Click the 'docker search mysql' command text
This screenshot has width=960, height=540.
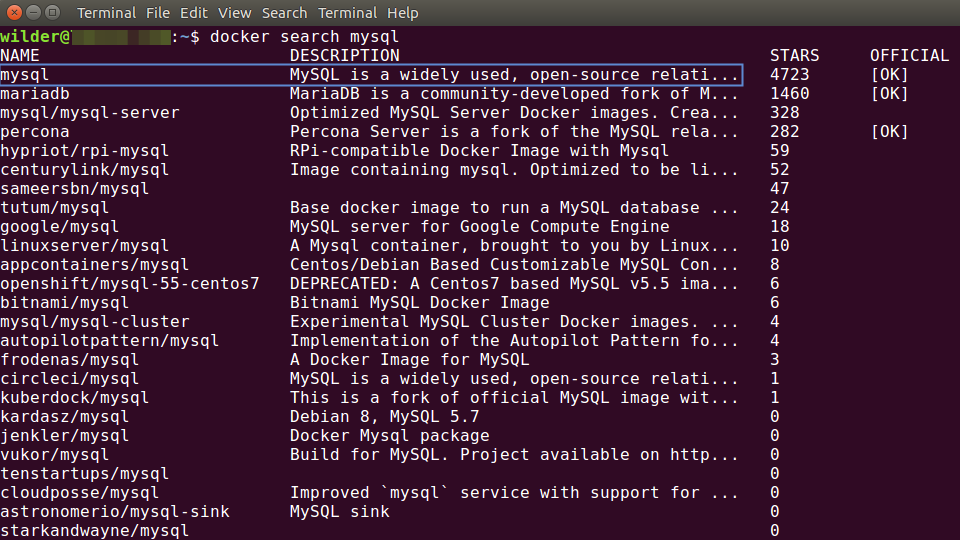(304, 37)
